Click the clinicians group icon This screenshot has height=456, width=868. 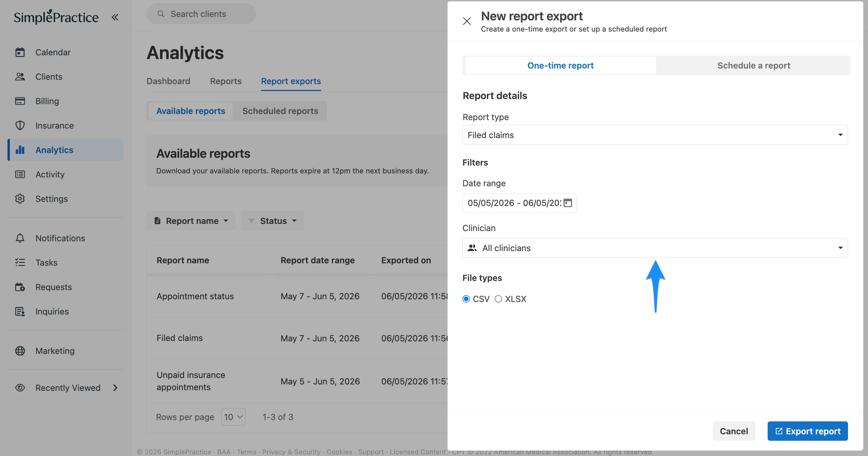tap(472, 248)
